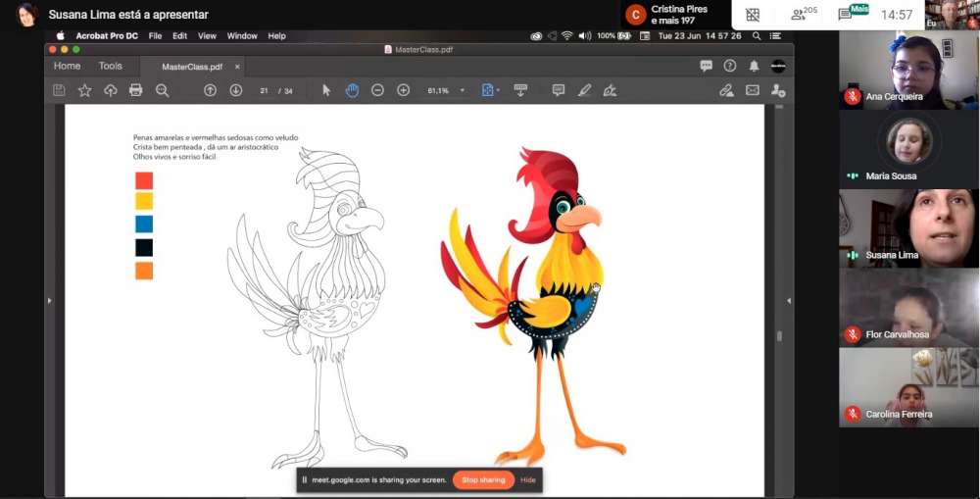
Task: Choose the arrow Selection tool
Action: tap(326, 90)
